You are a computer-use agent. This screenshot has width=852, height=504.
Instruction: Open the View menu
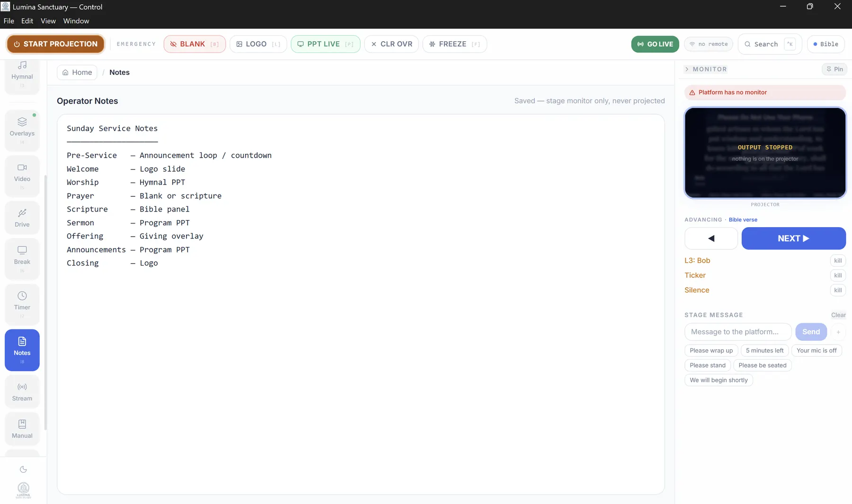[x=48, y=21]
